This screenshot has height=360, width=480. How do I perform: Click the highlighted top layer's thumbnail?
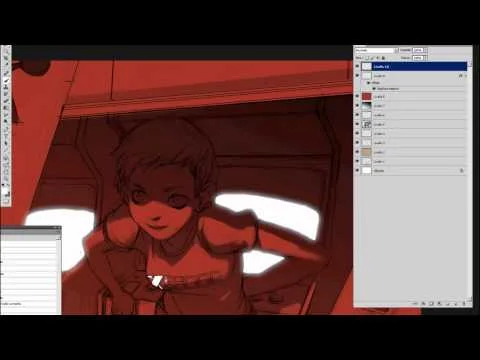pyautogui.click(x=367, y=67)
